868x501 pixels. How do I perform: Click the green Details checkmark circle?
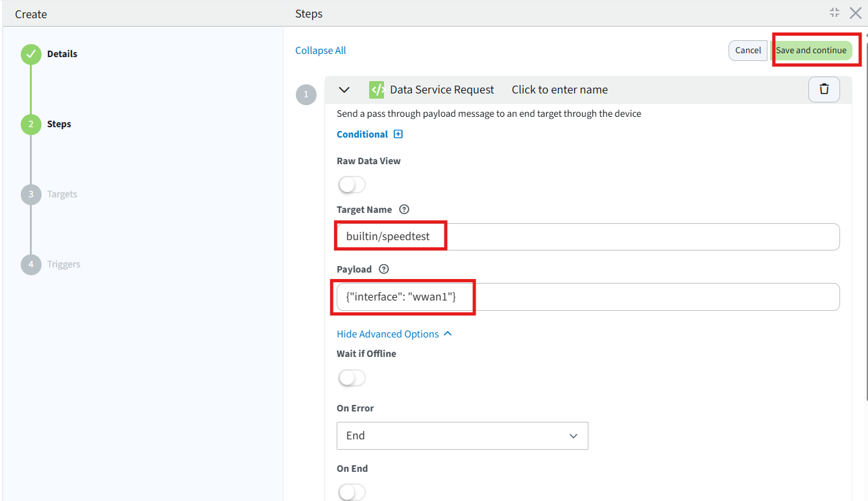tap(30, 55)
